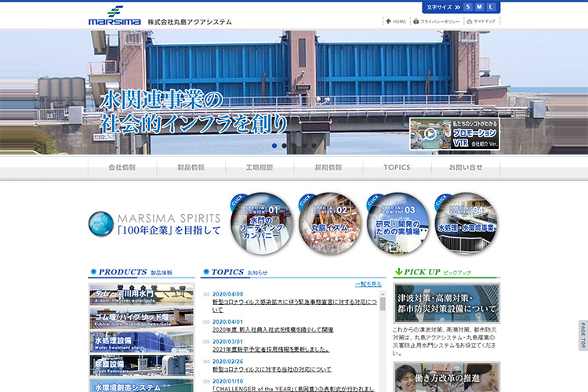Open 2020年度 新入社員入社式 news link
588x392 pixels.
pyautogui.click(x=273, y=329)
